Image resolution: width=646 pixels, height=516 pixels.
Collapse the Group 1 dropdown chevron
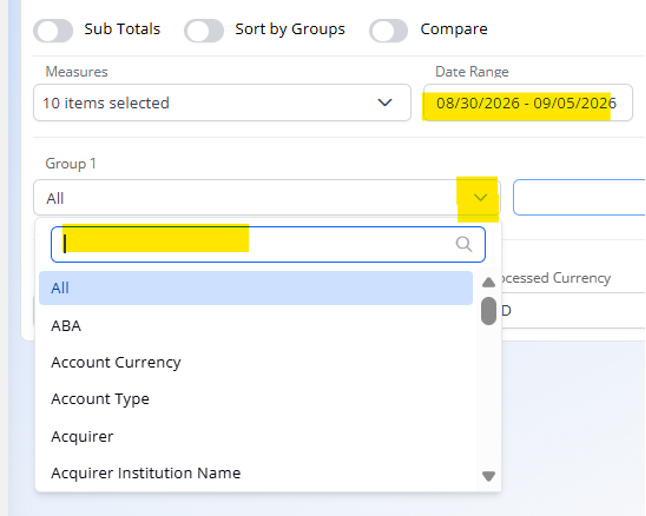[x=480, y=198]
